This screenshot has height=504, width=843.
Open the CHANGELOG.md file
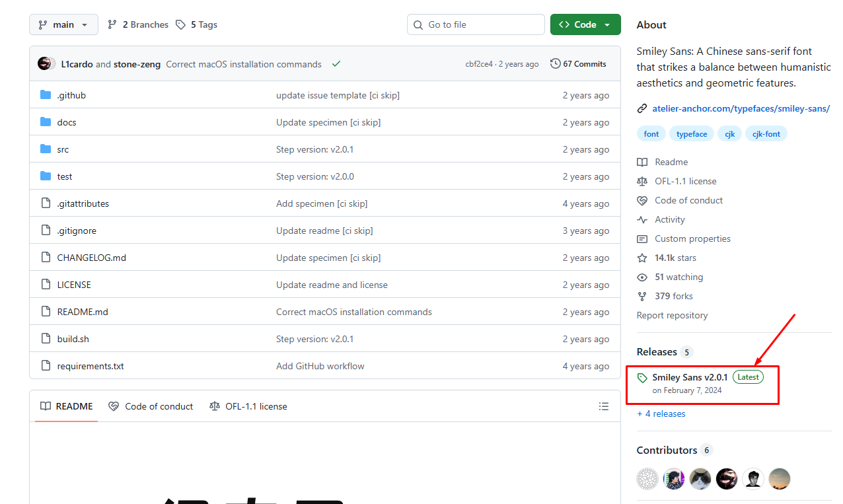pos(92,258)
